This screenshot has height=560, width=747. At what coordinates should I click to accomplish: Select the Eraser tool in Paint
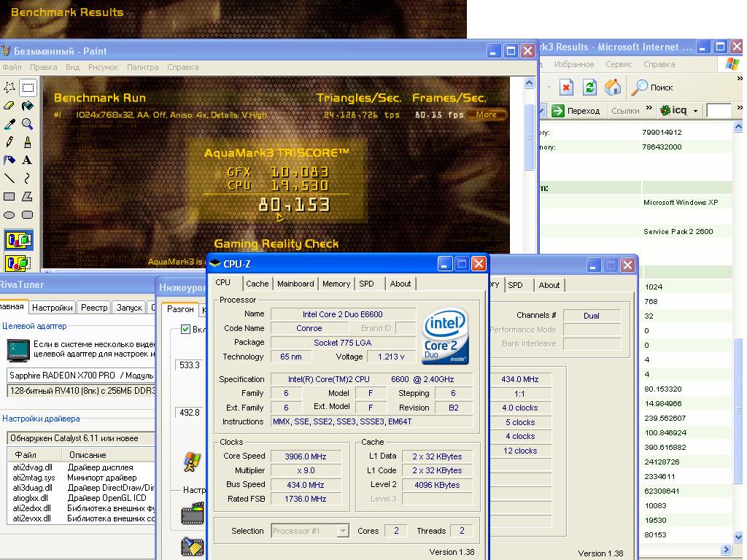pos(9,105)
